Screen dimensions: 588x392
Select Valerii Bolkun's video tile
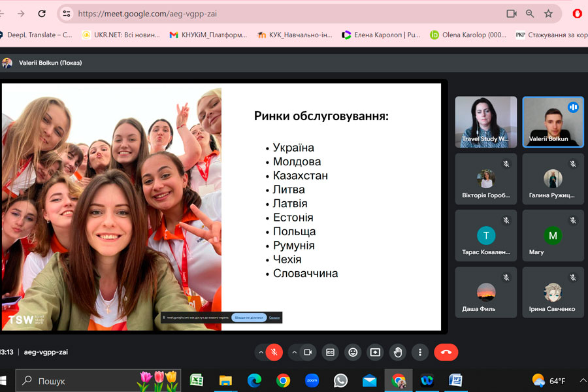(x=553, y=122)
